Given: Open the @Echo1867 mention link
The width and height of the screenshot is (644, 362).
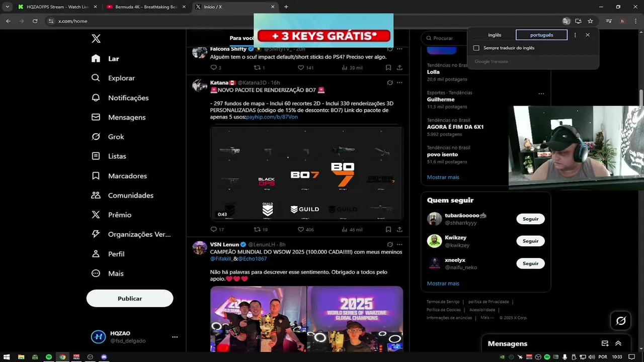Looking at the screenshot, I should 252,258.
